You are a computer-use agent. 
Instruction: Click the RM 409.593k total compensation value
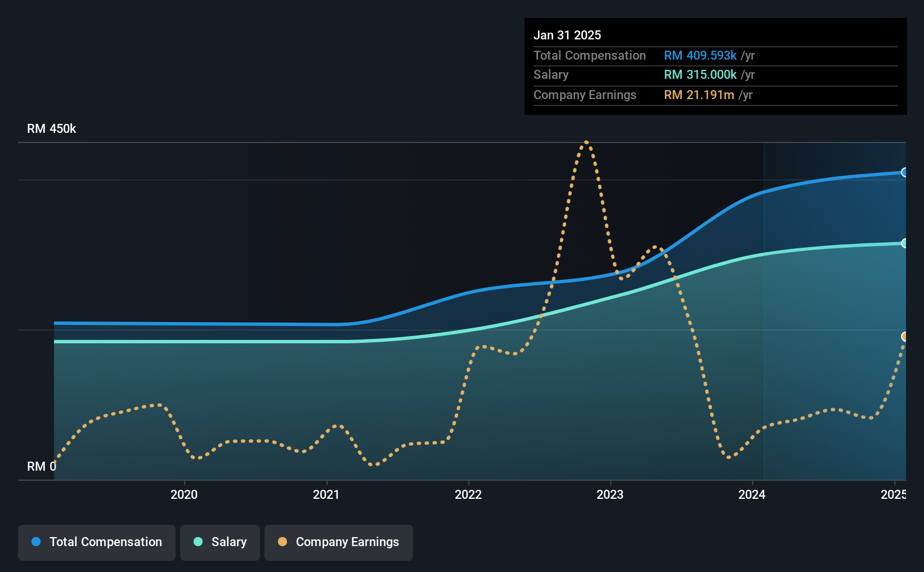700,56
